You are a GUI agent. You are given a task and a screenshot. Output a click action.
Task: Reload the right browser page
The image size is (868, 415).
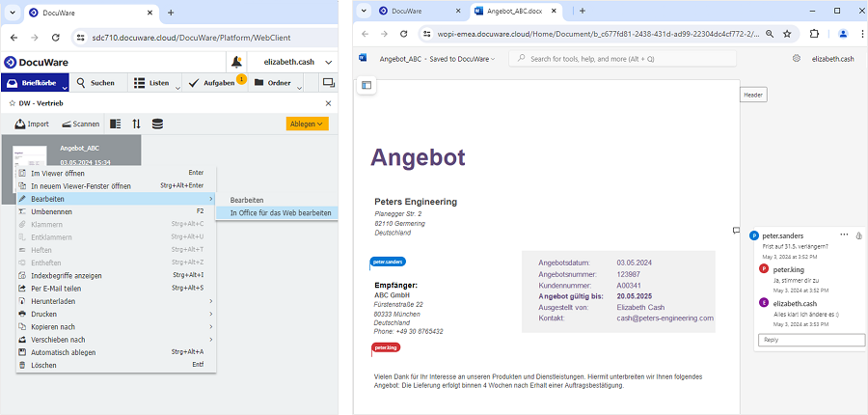click(x=404, y=34)
